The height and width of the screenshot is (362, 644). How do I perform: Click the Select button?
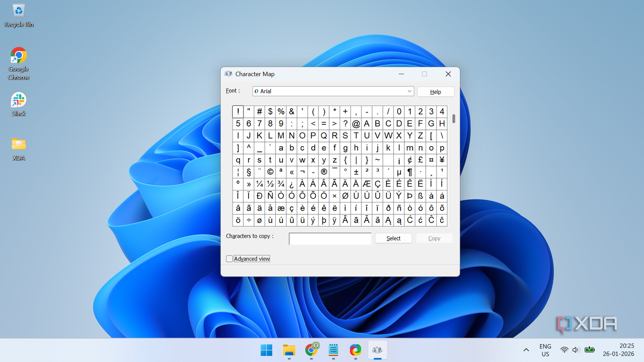(x=393, y=238)
